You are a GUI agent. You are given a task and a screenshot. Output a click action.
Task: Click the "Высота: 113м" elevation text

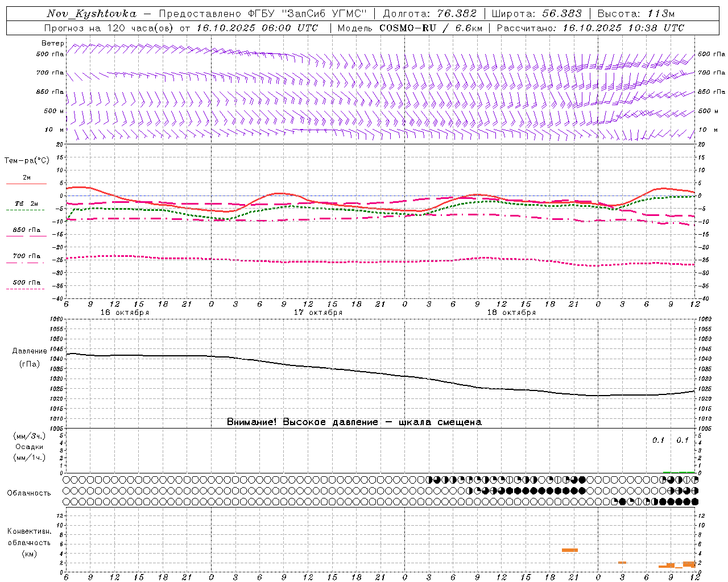636,14
